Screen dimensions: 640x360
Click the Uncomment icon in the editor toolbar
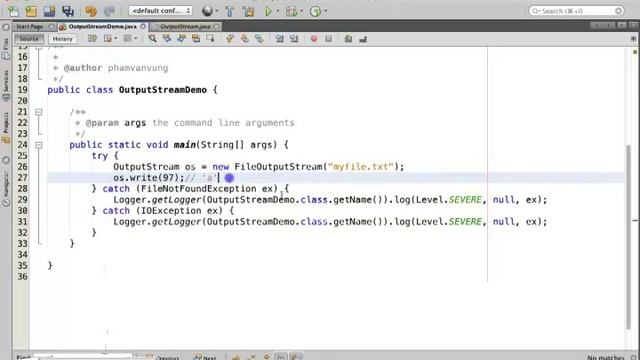[x=363, y=39]
